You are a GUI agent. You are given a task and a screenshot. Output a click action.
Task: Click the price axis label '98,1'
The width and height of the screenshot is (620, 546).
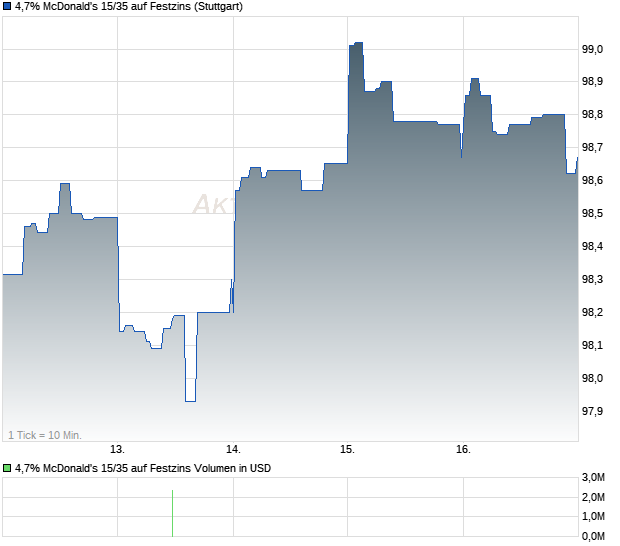click(592, 345)
